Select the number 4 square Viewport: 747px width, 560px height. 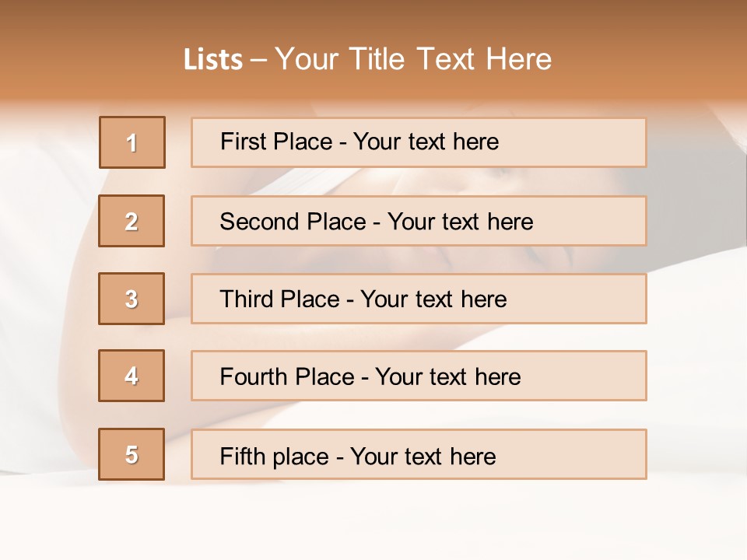[x=132, y=376]
